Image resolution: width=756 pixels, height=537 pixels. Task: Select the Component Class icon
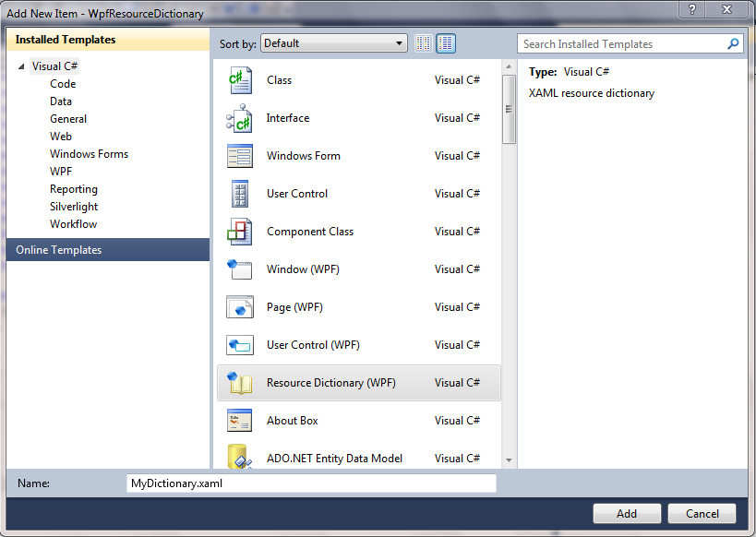pos(240,232)
